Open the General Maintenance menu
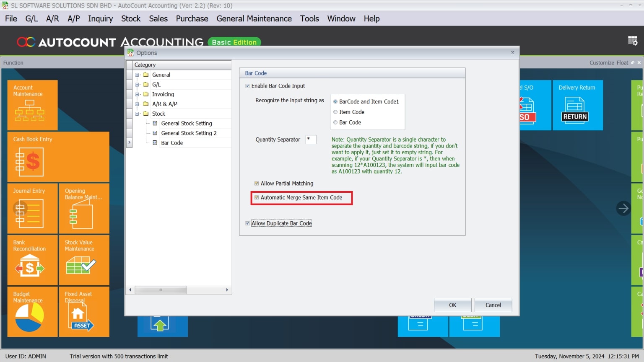The width and height of the screenshot is (644, 362). pos(254,18)
